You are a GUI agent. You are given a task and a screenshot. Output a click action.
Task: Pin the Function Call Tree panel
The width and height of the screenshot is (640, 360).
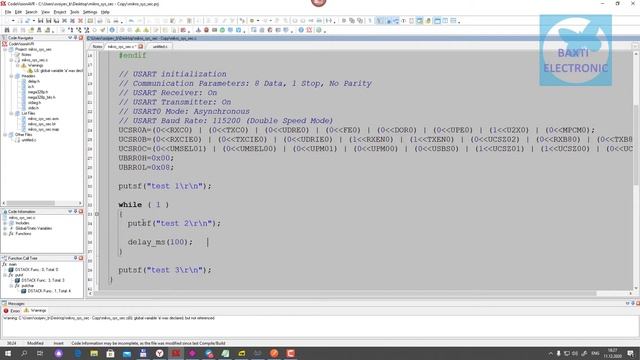tap(76, 258)
